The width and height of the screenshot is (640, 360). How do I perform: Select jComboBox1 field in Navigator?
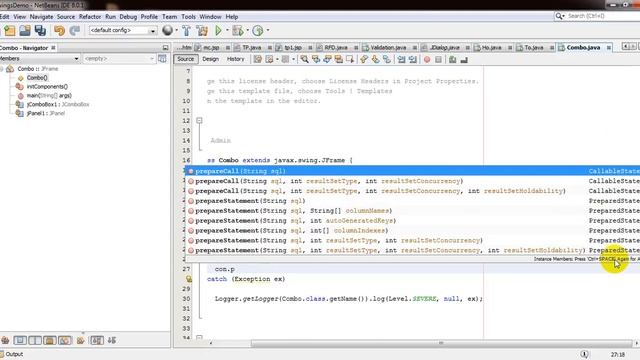58,104
